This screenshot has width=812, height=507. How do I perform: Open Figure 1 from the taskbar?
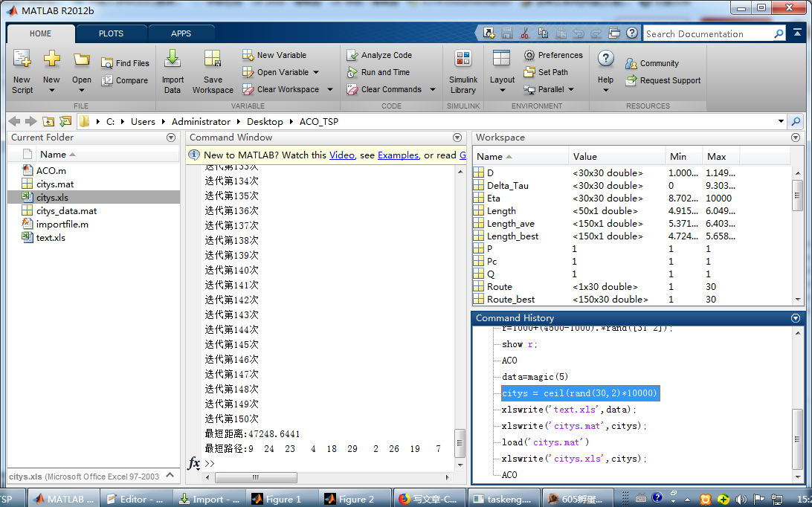tap(283, 500)
